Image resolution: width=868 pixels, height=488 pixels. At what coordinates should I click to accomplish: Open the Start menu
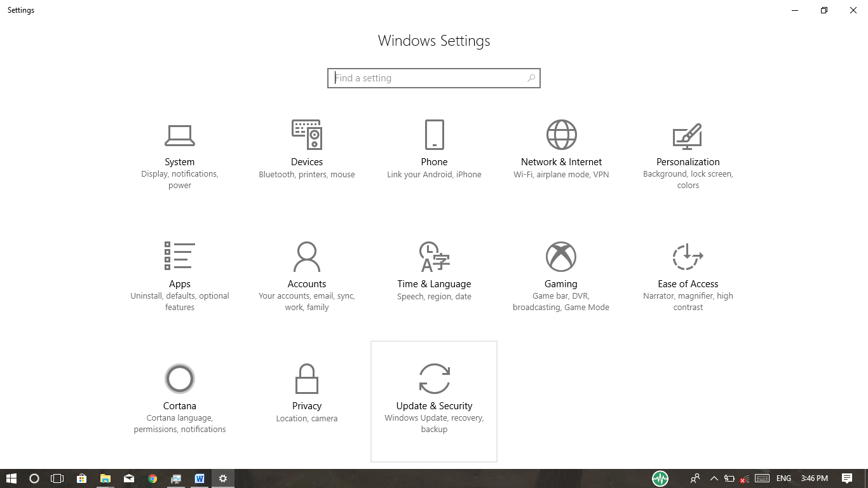(12, 478)
